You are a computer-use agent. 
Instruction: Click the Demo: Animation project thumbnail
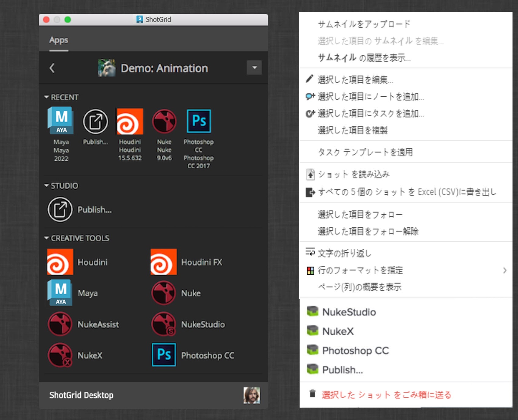pyautogui.click(x=107, y=68)
